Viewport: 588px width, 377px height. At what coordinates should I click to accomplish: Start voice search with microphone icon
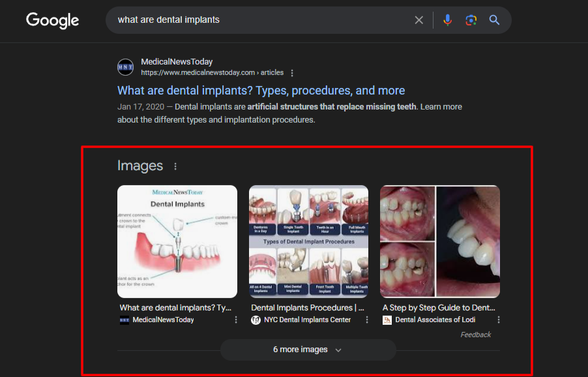[447, 20]
